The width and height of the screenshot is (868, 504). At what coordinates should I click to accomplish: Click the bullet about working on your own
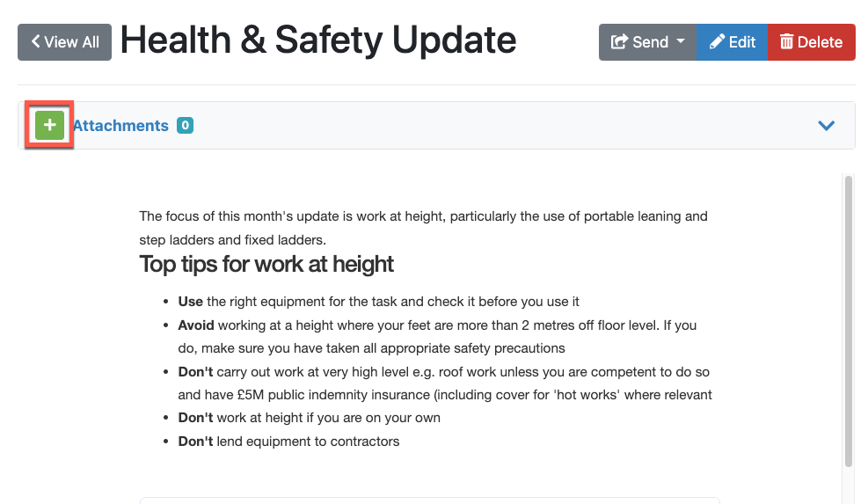pos(309,418)
